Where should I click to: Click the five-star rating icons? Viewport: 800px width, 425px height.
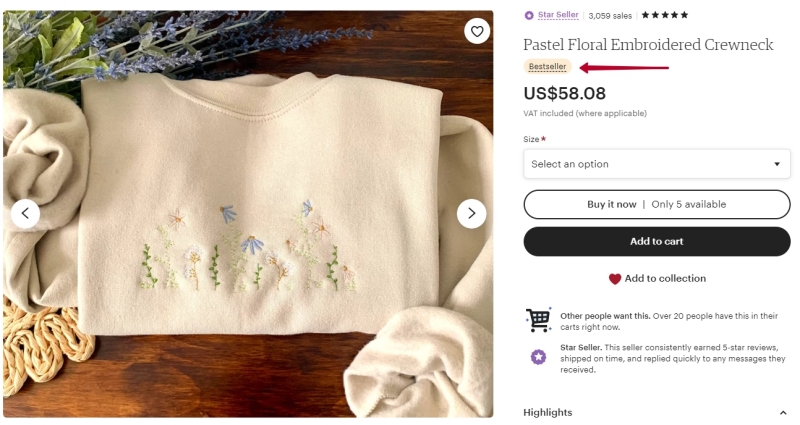click(665, 16)
